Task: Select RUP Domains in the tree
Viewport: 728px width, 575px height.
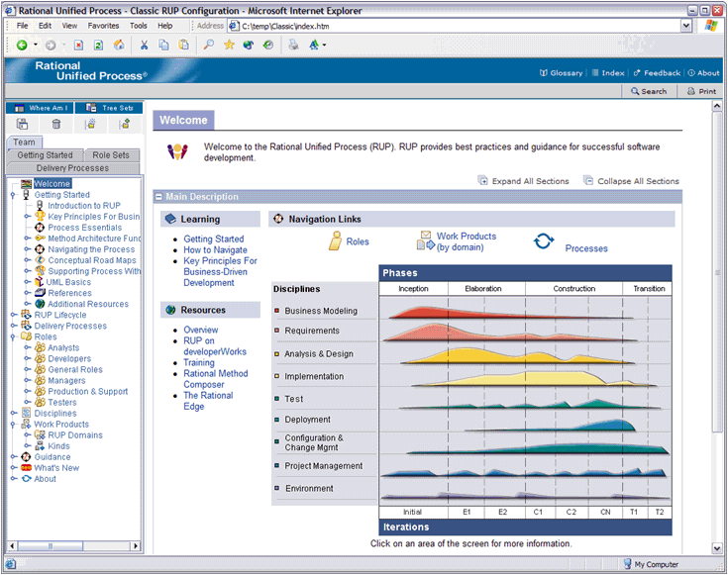Action: pyautogui.click(x=75, y=434)
